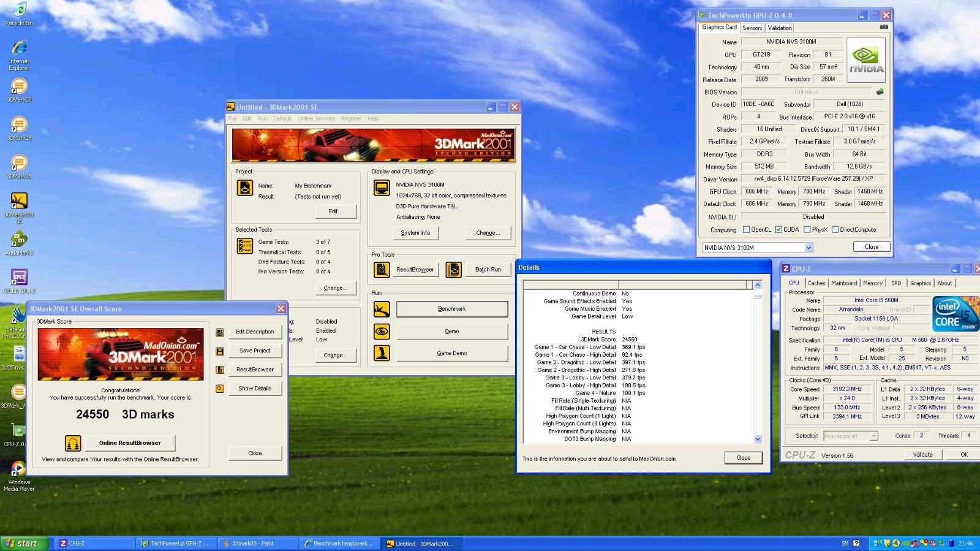Screen dimensions: 980x551
Task: Switch to the Mainboard tab in CPU-Z
Action: [x=844, y=283]
